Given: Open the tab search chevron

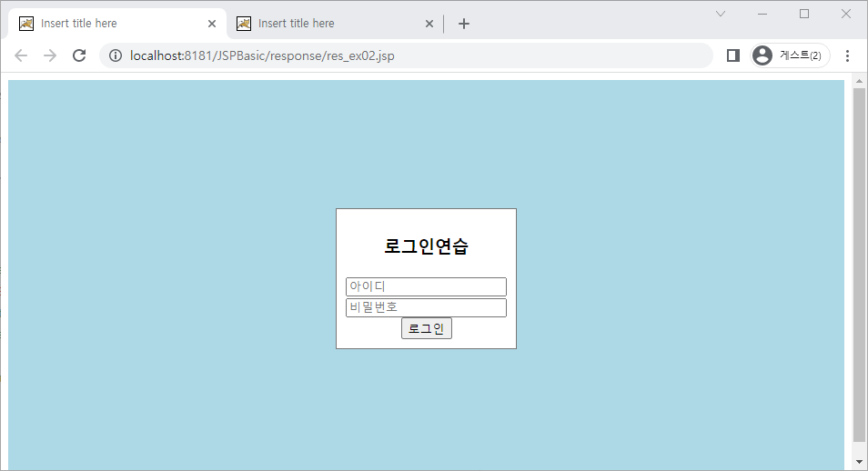Looking at the screenshot, I should 721,14.
